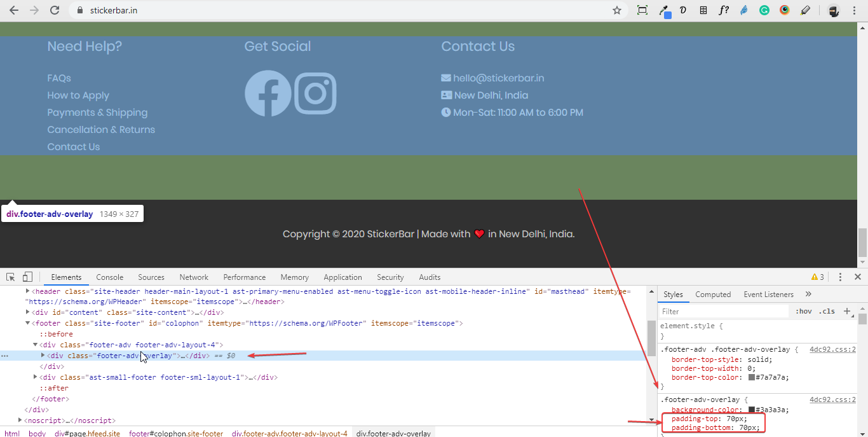Select the Elements tab

pyautogui.click(x=66, y=277)
